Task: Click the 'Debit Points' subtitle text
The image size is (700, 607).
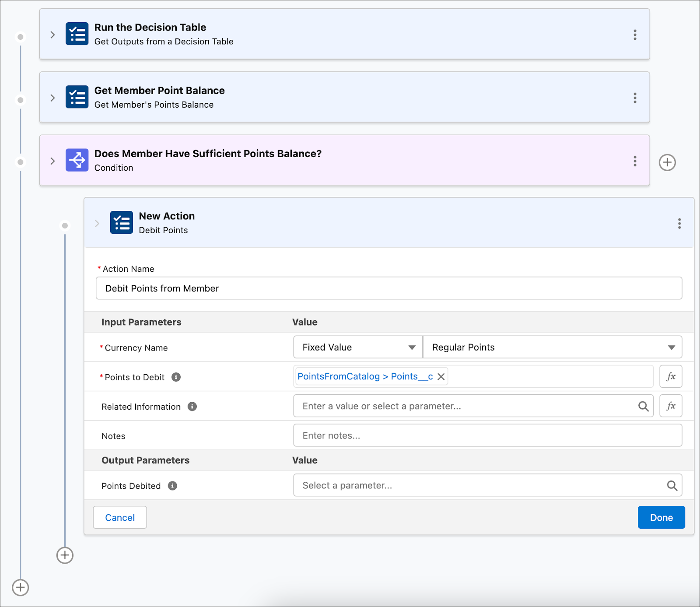Action: click(x=163, y=230)
